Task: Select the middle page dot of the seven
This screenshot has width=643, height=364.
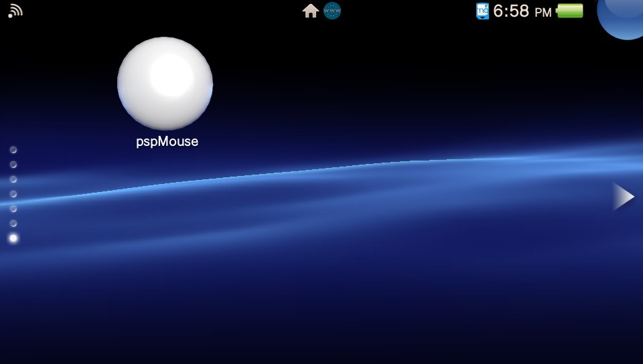Action: 13,194
